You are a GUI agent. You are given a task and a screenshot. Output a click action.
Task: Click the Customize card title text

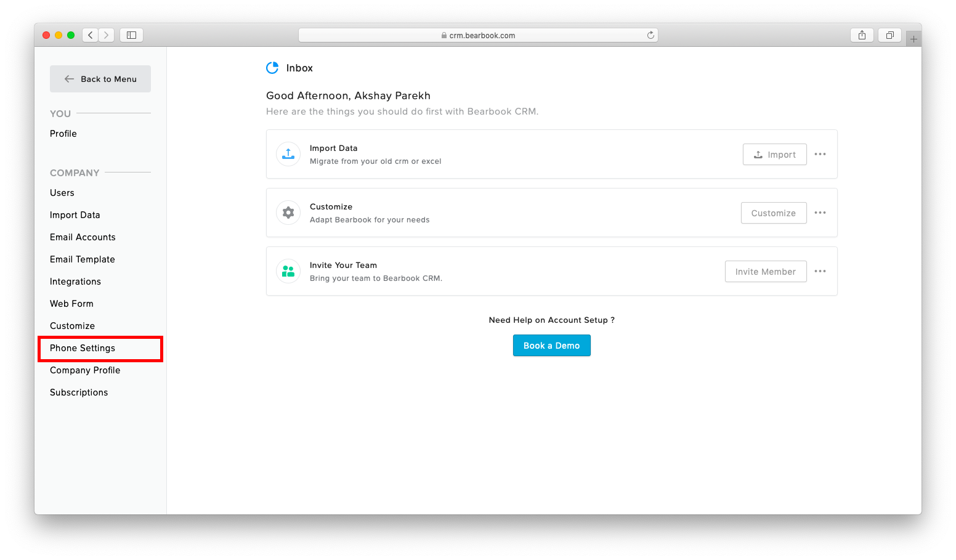(x=331, y=206)
